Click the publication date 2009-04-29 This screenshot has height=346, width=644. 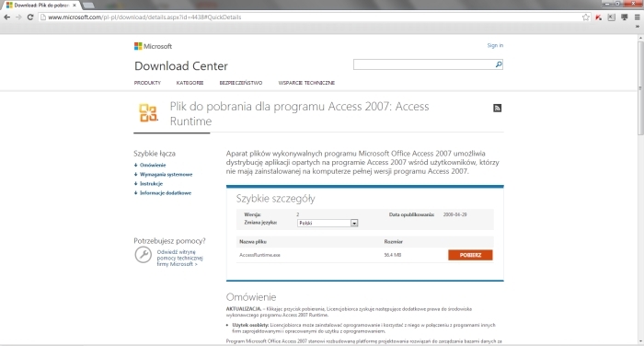pyautogui.click(x=455, y=214)
